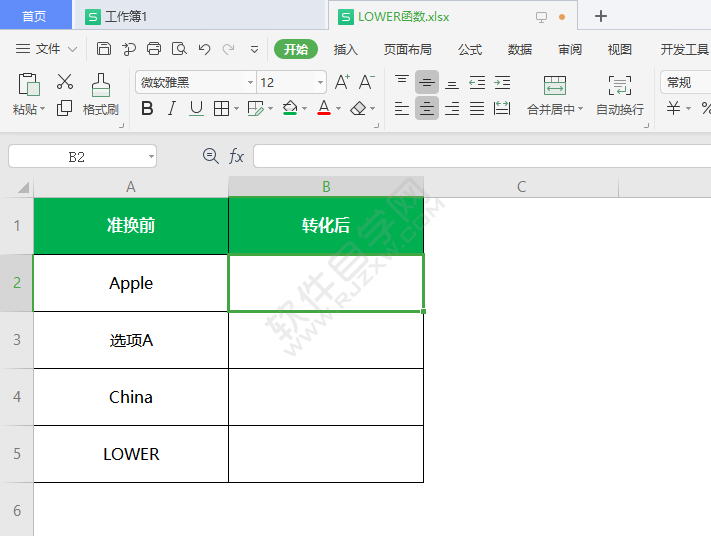Add a new document tab with plus
Image resolution: width=711 pixels, height=536 pixels.
601,16
